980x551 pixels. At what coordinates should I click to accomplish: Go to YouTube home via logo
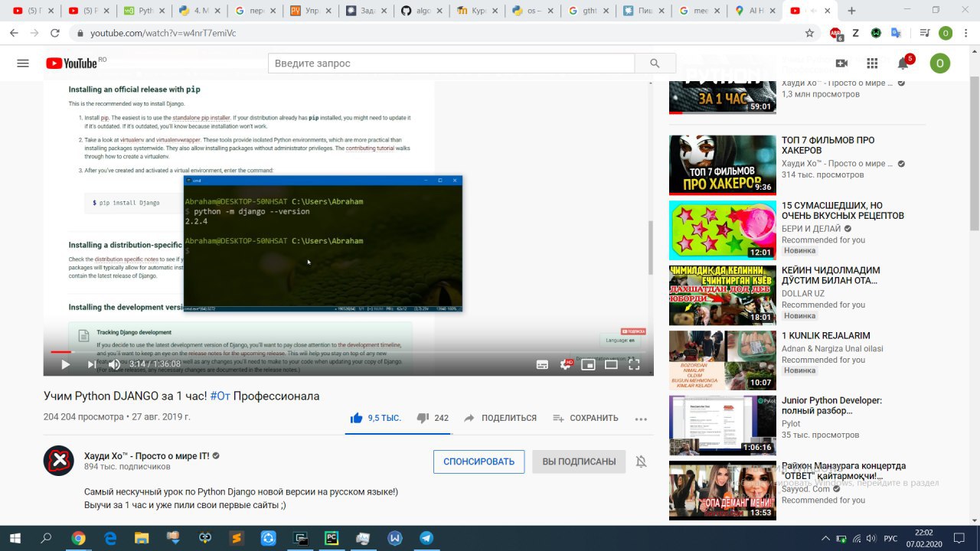coord(71,64)
